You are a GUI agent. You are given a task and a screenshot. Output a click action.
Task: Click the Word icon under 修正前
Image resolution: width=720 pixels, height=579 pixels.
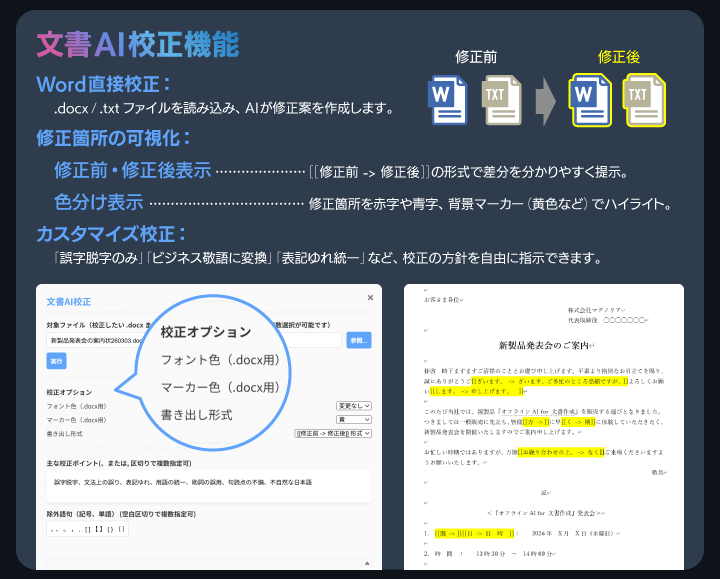pos(448,100)
